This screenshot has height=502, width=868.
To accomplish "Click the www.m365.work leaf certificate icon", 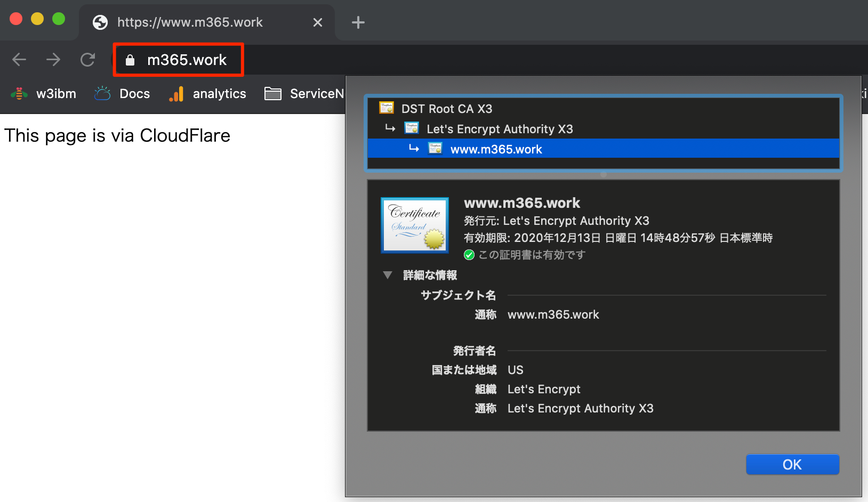I will click(435, 148).
